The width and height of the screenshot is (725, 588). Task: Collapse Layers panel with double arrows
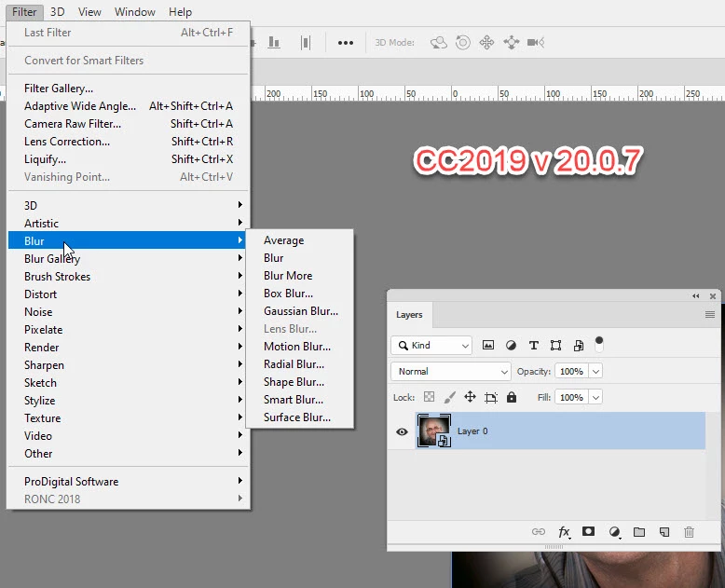pos(695,295)
